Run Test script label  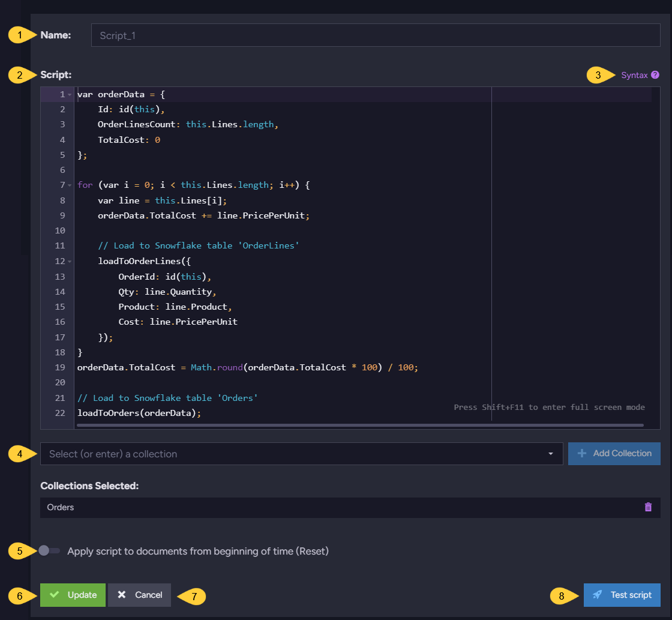pyautogui.click(x=631, y=595)
